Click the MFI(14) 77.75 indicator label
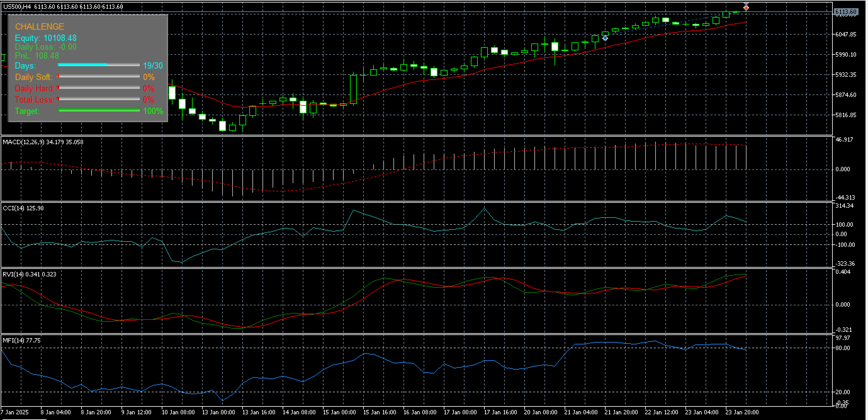Screen dimensions: 868x420 tap(21, 340)
